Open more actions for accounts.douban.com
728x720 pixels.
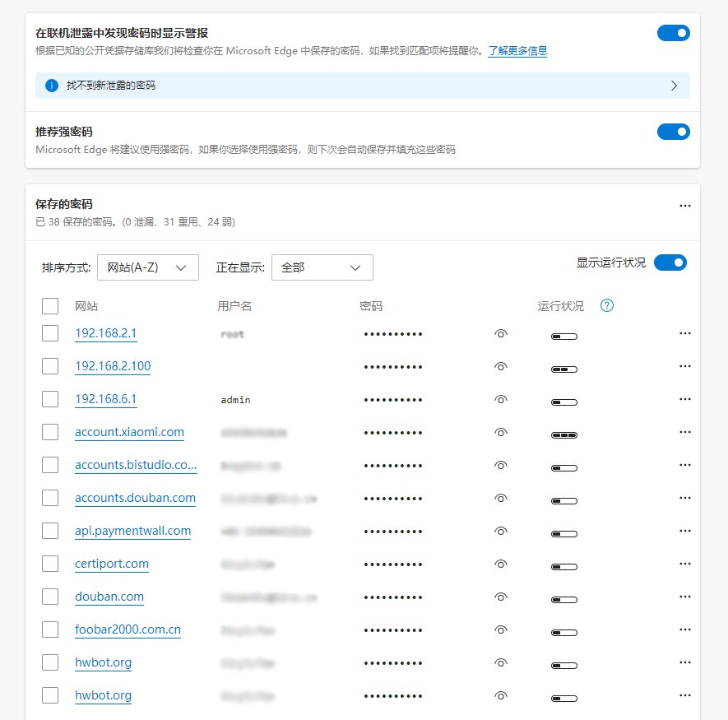click(x=685, y=498)
